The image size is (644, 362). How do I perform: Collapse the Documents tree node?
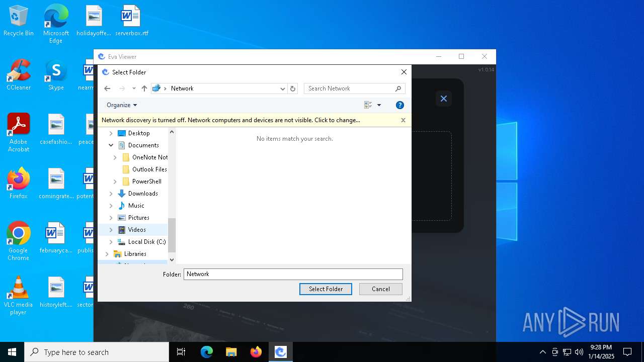pos(111,145)
